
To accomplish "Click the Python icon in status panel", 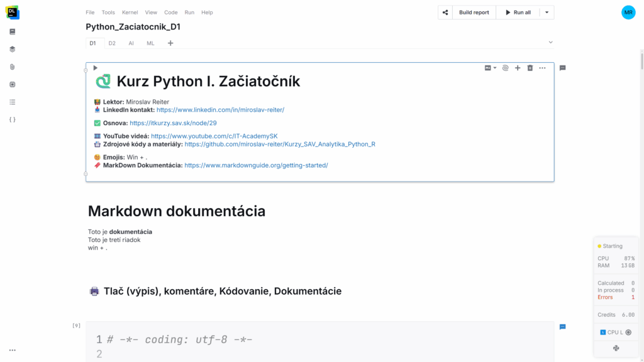I will point(616,348).
